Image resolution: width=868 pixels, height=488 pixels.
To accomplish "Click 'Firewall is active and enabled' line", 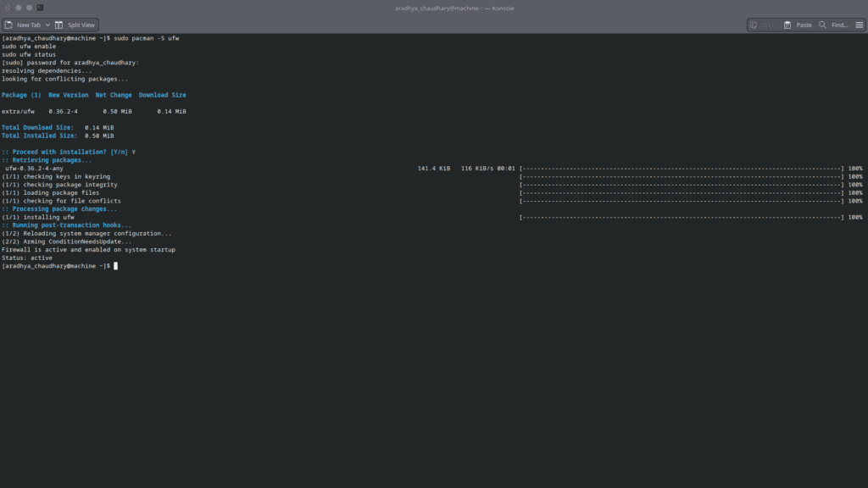I will pyautogui.click(x=88, y=250).
